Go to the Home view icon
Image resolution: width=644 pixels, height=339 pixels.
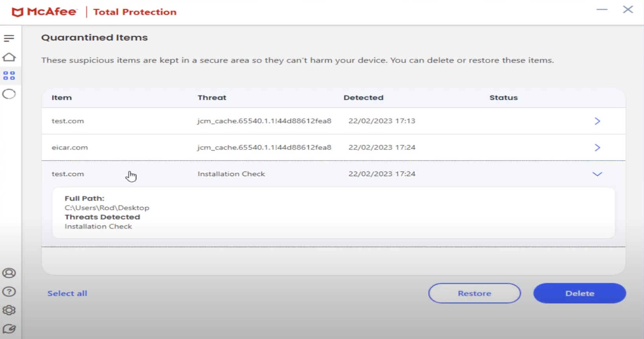coord(9,57)
